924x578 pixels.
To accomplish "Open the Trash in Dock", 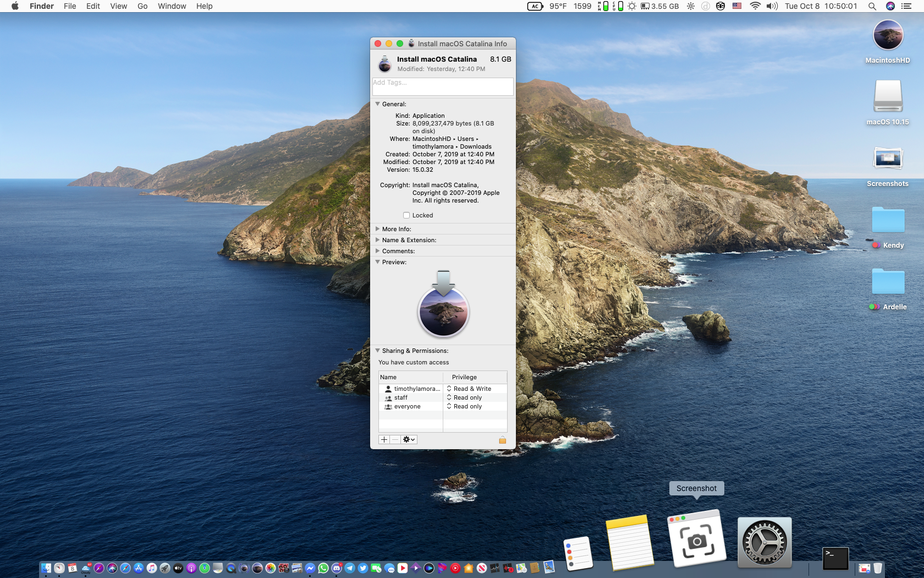I will click(878, 568).
